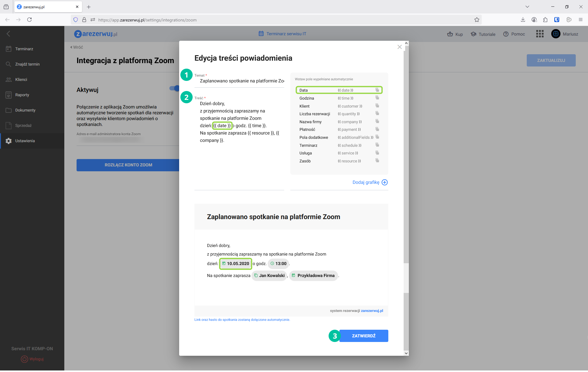Open a new browser tab
588x372 pixels.
(89, 7)
